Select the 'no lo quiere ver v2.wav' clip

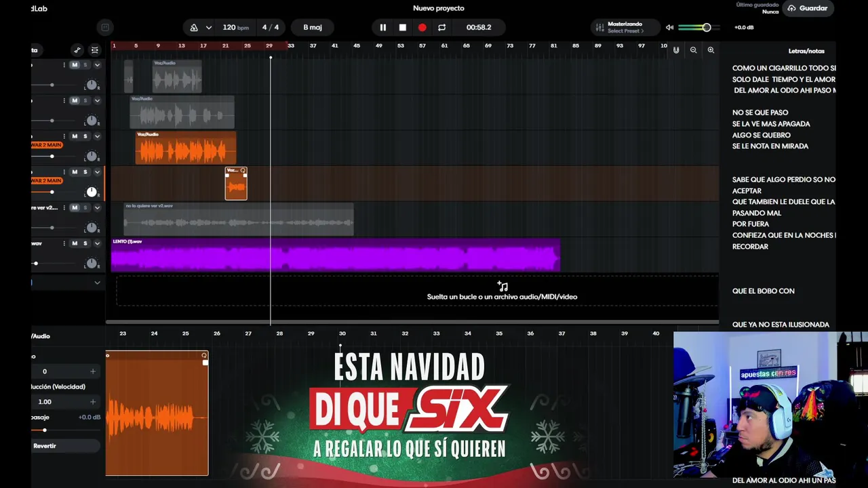239,220
